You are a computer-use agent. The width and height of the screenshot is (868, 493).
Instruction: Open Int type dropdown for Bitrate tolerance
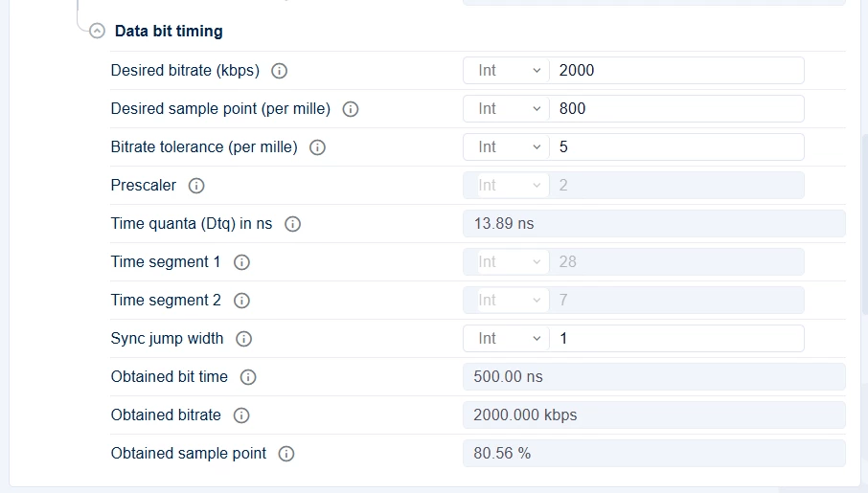click(x=507, y=146)
